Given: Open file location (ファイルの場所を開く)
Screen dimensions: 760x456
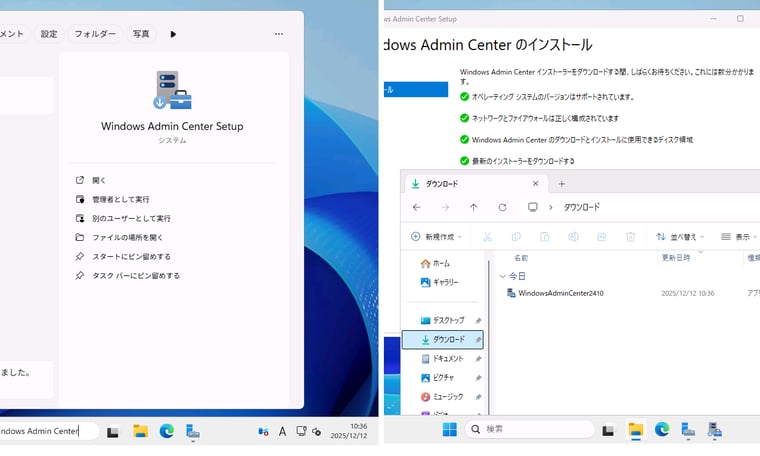Looking at the screenshot, I should 119,237.
